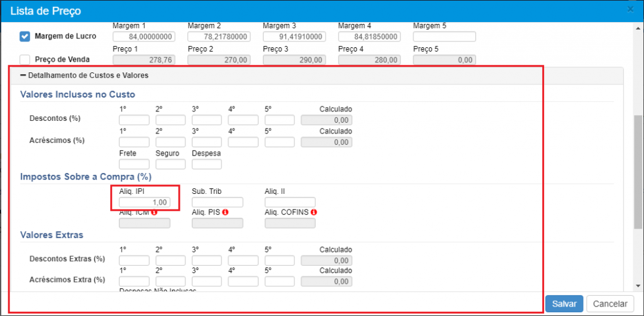
Task: Select the Margem 1 input field
Action: pos(143,37)
